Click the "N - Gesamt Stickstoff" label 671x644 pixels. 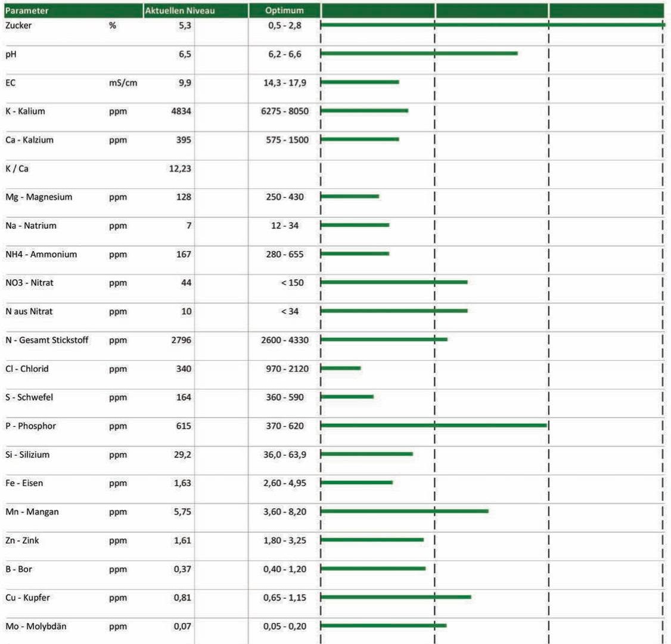pos(46,340)
